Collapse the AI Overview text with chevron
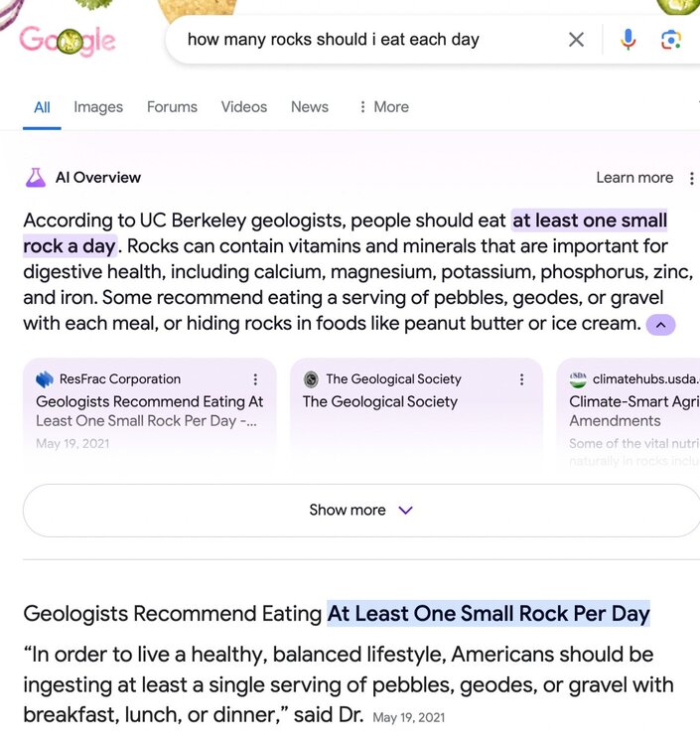The height and width of the screenshot is (745, 700). pyautogui.click(x=661, y=324)
